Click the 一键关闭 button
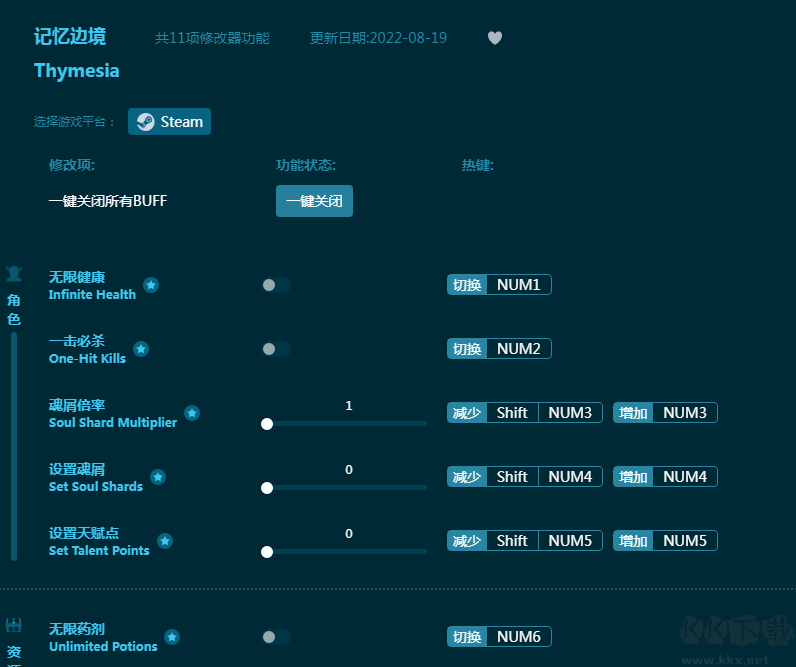This screenshot has width=796, height=667. tap(314, 201)
